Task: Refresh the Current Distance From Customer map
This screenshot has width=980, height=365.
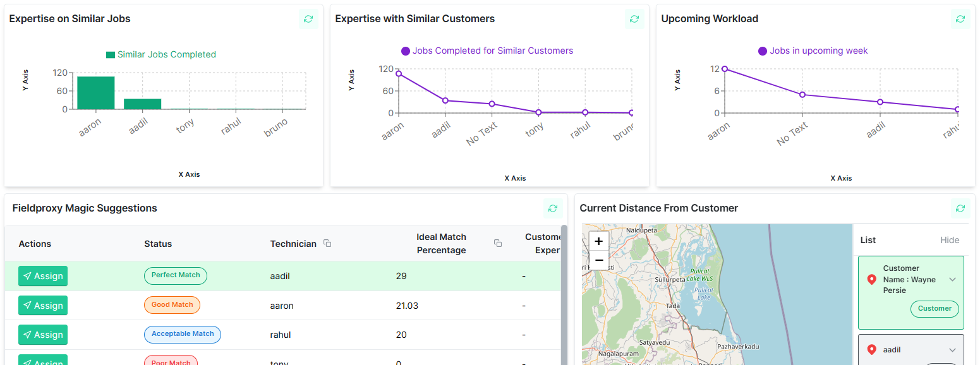Action: click(960, 208)
